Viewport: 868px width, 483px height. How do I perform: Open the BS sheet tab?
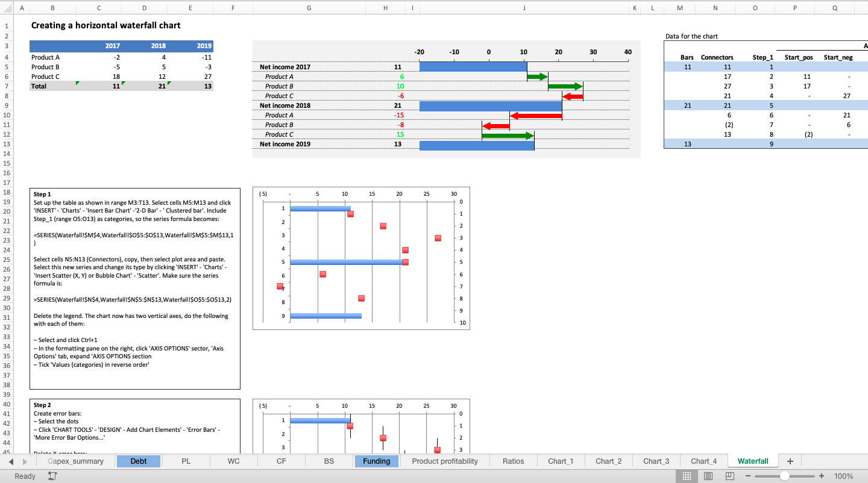pos(329,461)
